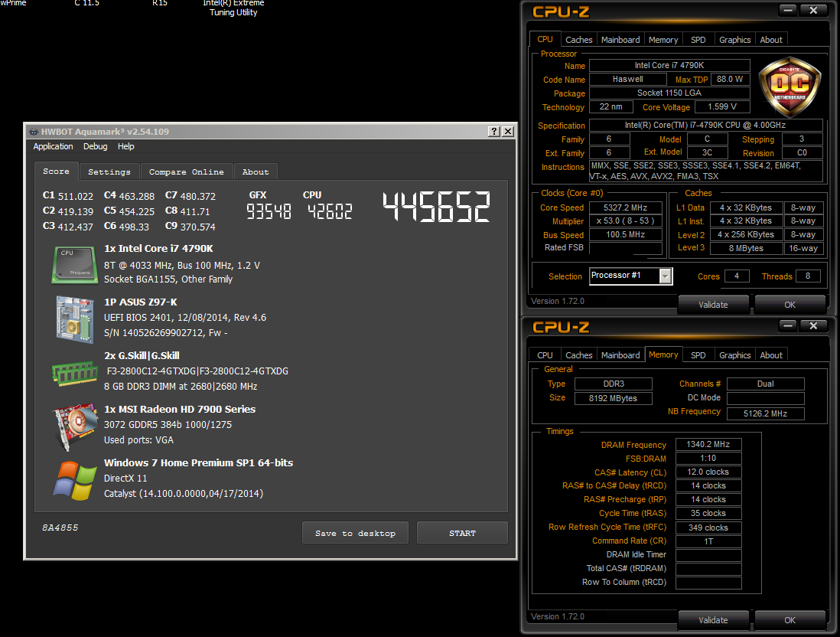Click the Core Voltage 1.599 V field
Image resolution: width=840 pixels, height=637 pixels.
(x=721, y=106)
